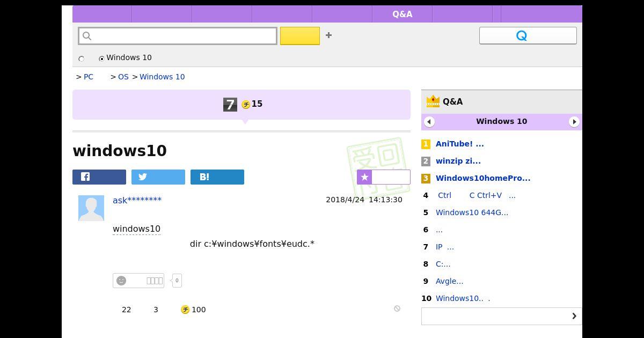Viewport: 644px width, 338px height.
Task: Open the PC breadcrumb link
Action: point(89,77)
